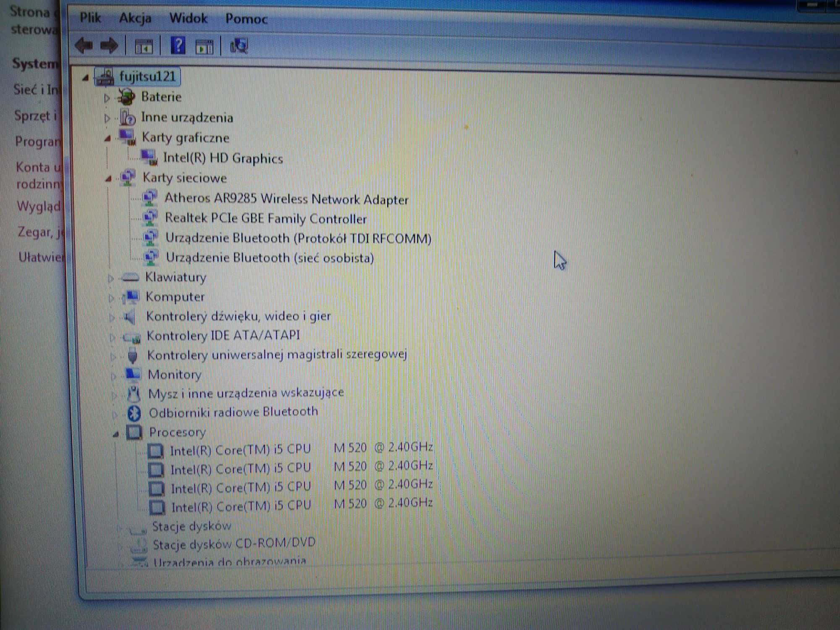
Task: Expand the Monitory node
Action: pyautogui.click(x=113, y=376)
